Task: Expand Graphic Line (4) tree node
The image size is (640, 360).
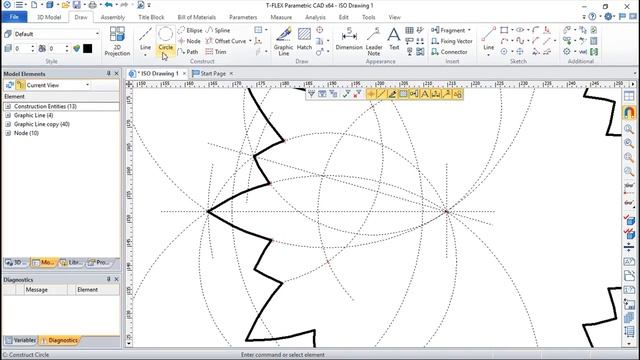Action: [x=8, y=116]
